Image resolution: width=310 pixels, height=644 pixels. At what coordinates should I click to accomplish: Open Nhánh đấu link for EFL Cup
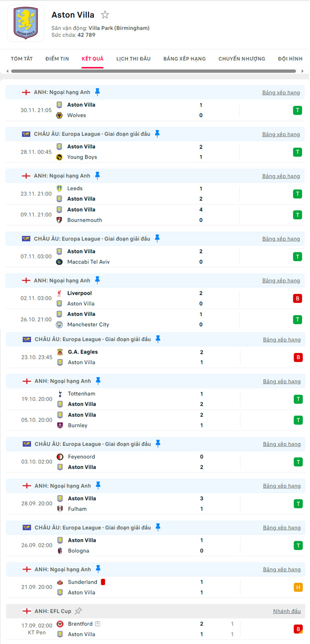pos(287,611)
